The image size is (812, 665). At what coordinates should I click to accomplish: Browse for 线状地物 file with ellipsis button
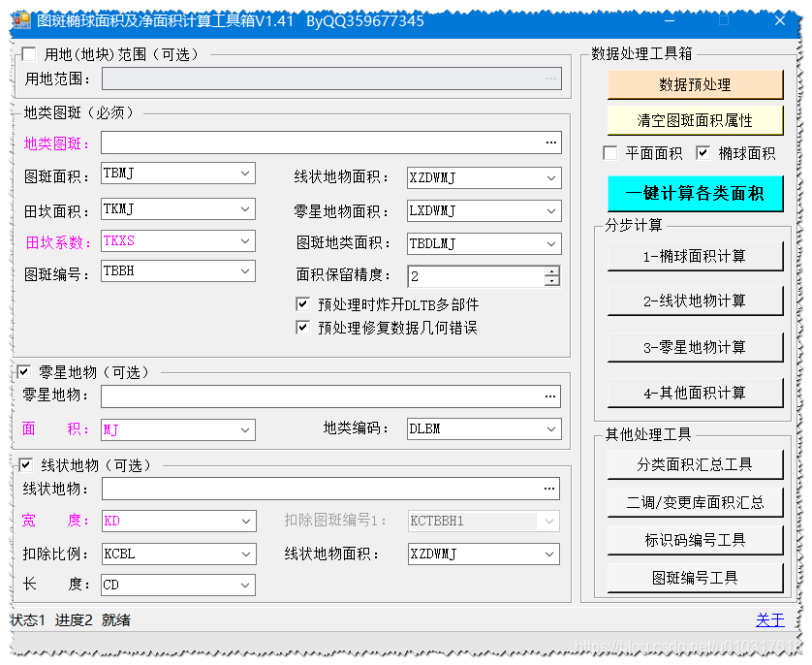pyautogui.click(x=549, y=489)
